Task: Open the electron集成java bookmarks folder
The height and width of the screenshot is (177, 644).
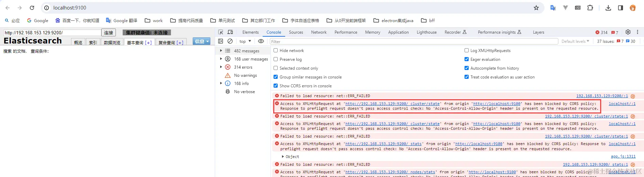Action: click(393, 20)
